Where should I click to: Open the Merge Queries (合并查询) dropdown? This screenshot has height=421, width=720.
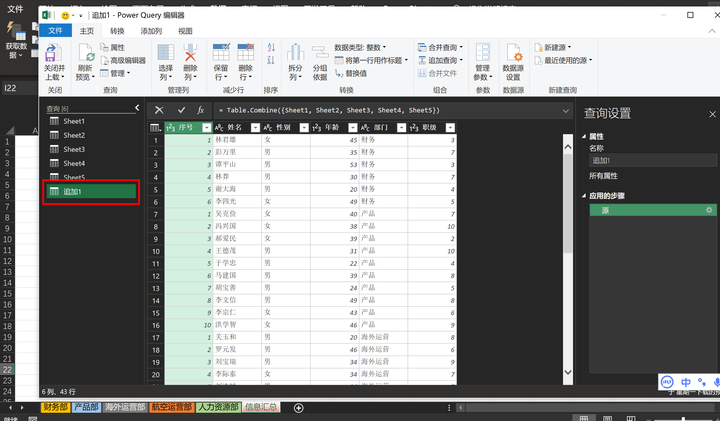tap(440, 47)
